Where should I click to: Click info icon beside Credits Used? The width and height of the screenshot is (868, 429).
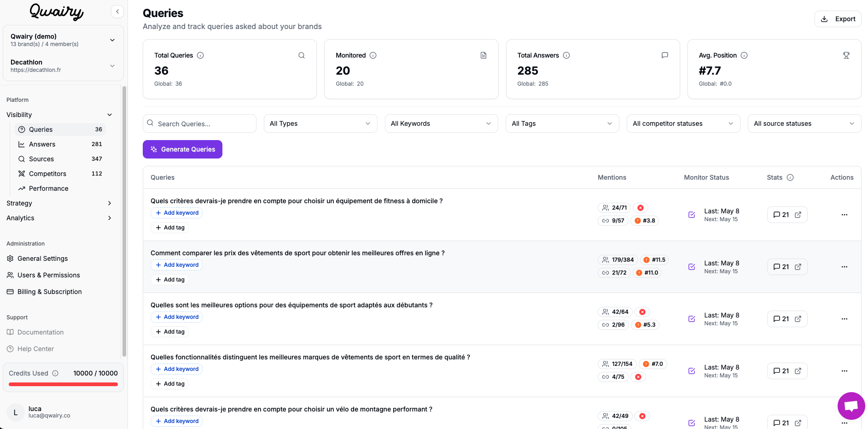point(55,373)
